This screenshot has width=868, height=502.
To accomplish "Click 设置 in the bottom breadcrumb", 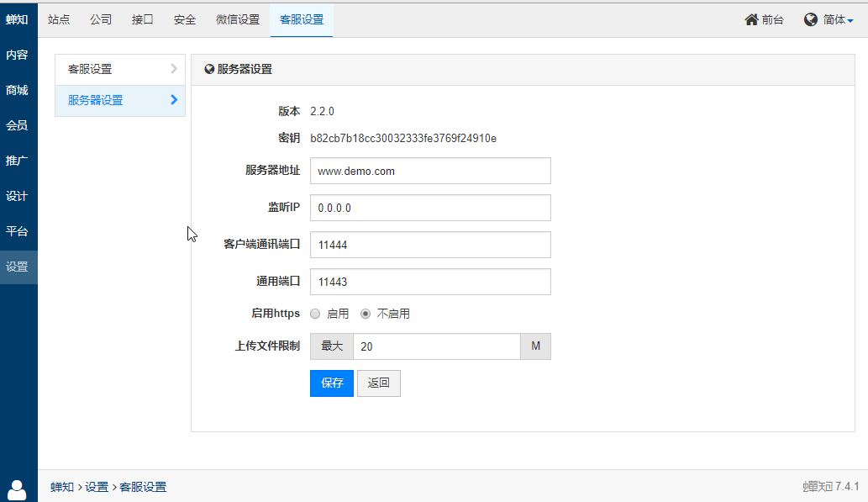I will (x=97, y=487).
